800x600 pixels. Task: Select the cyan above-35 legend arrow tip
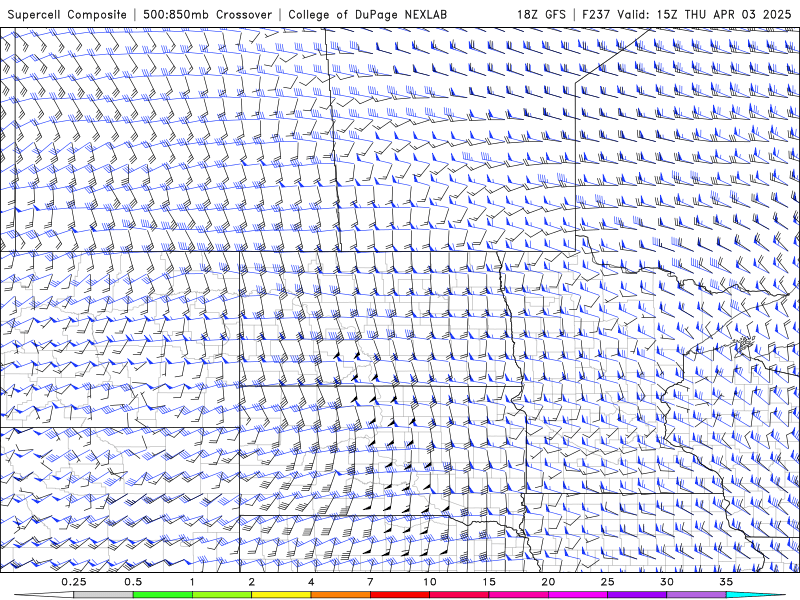coord(755,595)
